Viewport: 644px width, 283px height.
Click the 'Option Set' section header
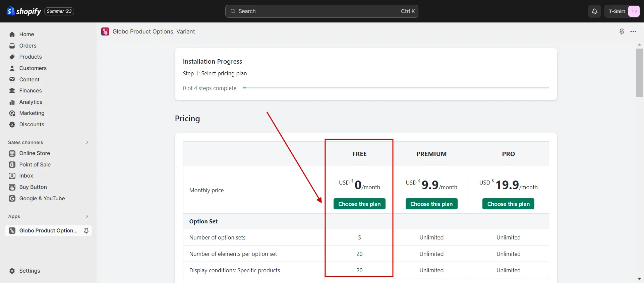tap(203, 221)
